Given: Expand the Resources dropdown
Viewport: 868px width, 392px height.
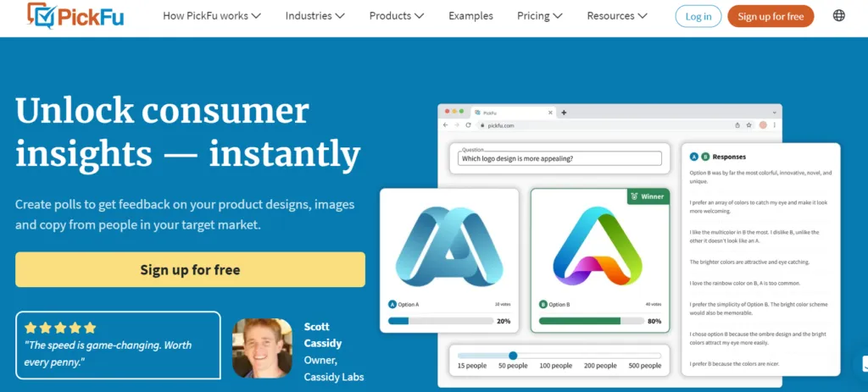Looking at the screenshot, I should click(x=617, y=16).
